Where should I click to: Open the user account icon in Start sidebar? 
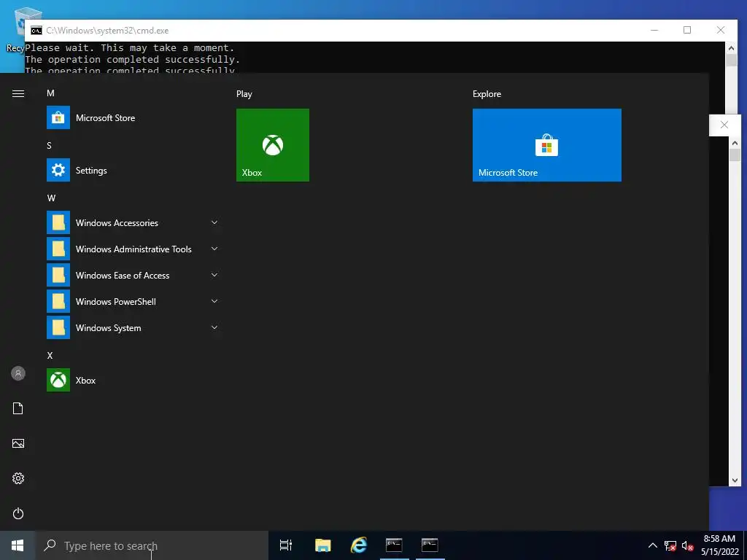(x=18, y=374)
